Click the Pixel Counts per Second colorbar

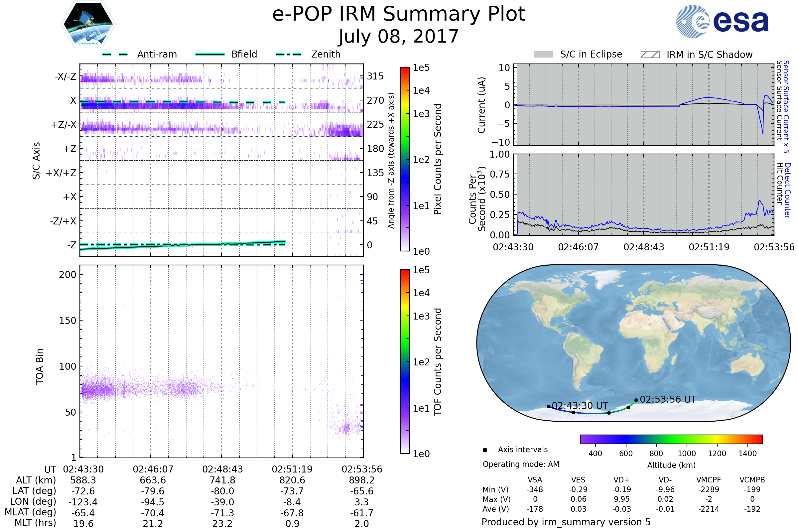coord(405,159)
